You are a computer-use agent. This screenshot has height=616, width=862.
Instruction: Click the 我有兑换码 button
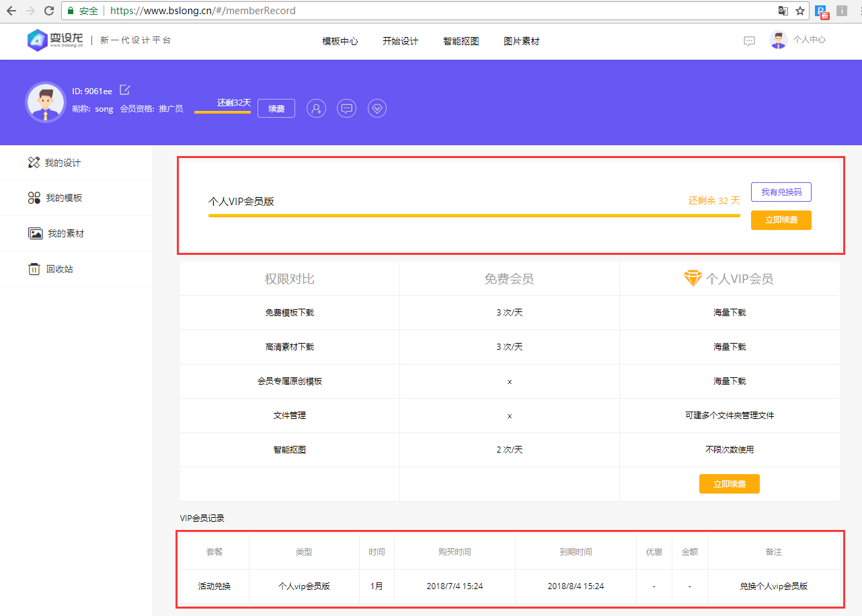click(781, 192)
